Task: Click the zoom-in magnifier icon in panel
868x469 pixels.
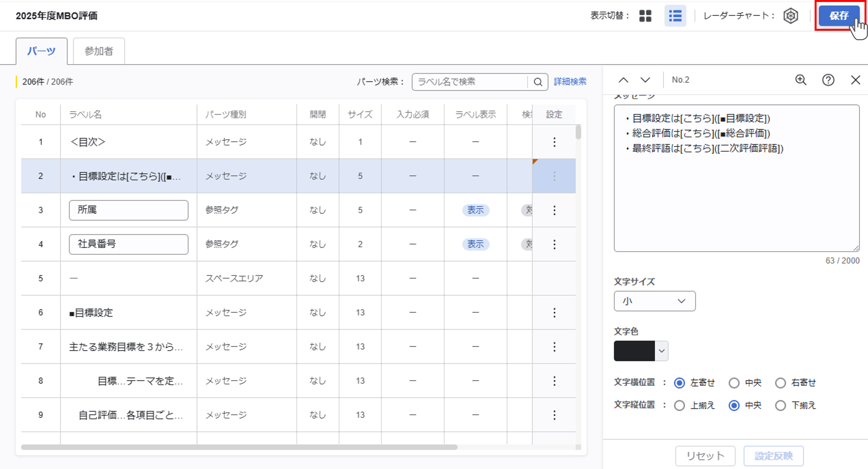Action: (801, 80)
